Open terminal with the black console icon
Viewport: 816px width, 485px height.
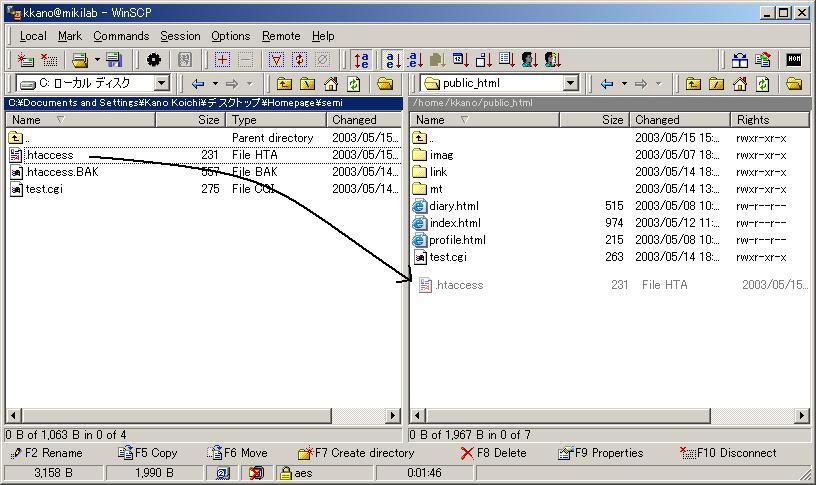[x=794, y=60]
